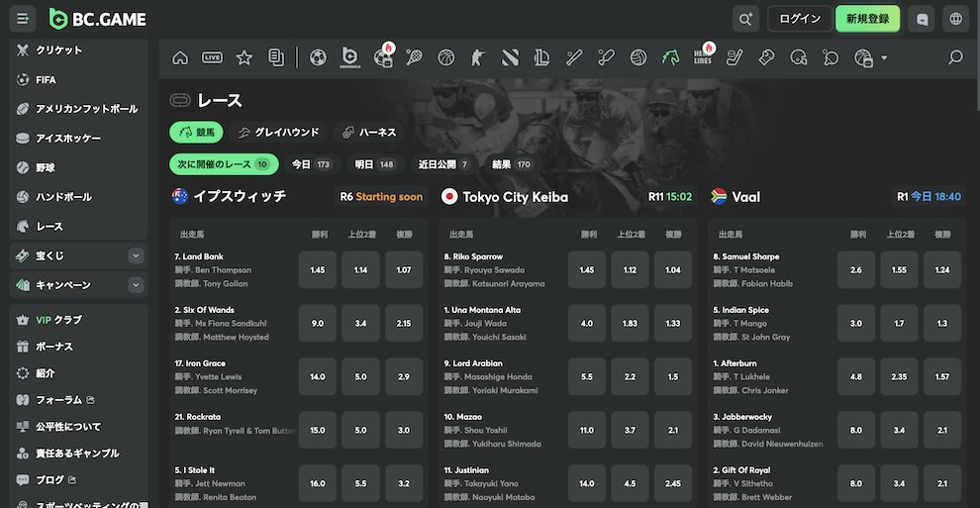Expand the キャンペーン sidebar section
This screenshot has height=508, width=980.
(x=136, y=285)
